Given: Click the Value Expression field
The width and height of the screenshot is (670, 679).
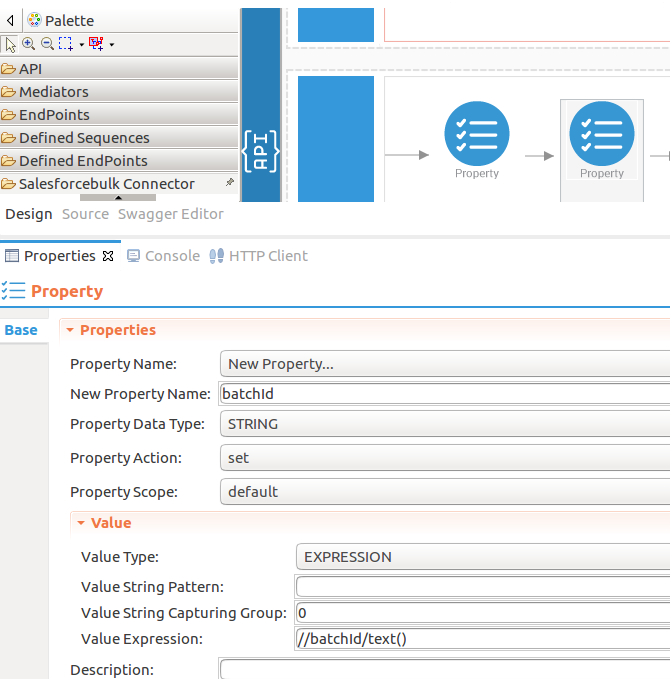Looking at the screenshot, I should click(x=483, y=639).
